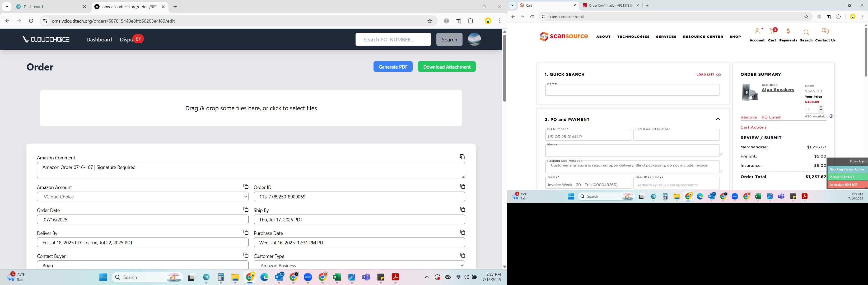Open the SHOP menu on ScanSource
The height and width of the screenshot is (285, 868).
735,37
